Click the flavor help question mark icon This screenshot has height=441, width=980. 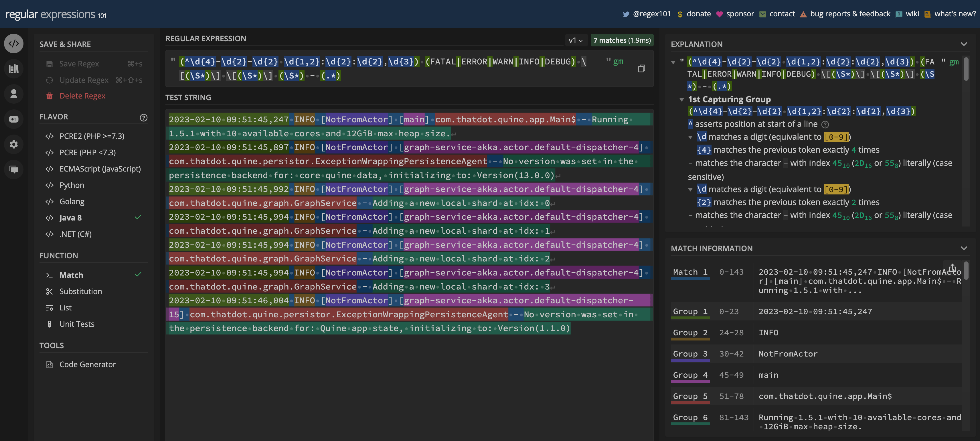143,118
